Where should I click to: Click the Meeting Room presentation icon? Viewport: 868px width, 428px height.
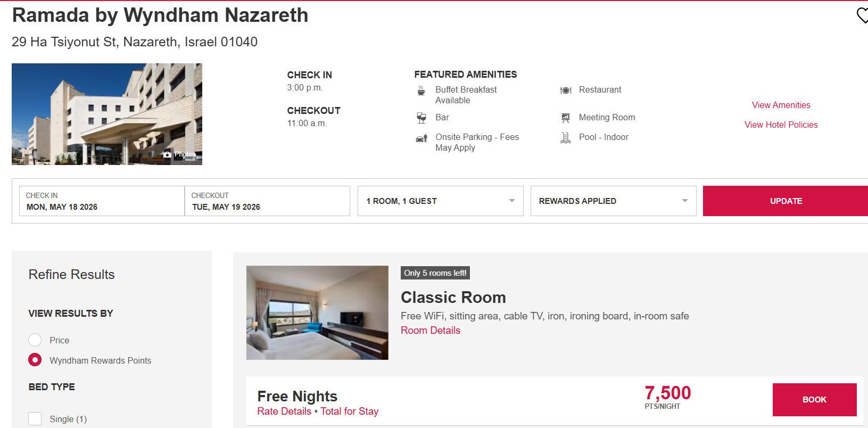(565, 118)
